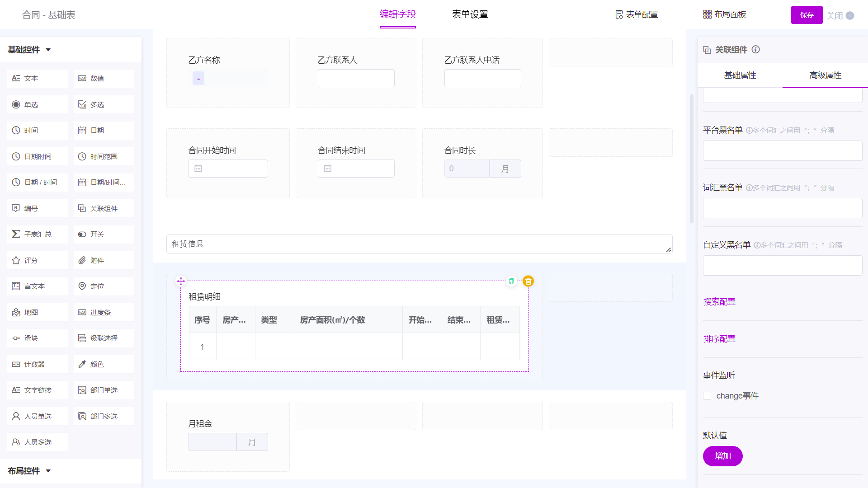Click the 月租金 amount field
This screenshot has height=488, width=868.
(212, 442)
